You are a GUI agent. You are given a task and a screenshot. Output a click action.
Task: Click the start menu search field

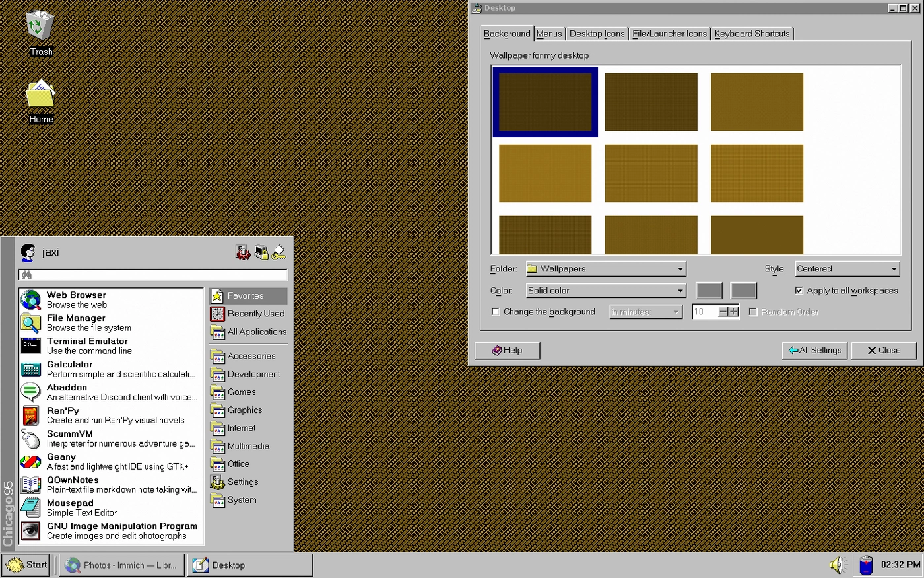[x=153, y=275]
